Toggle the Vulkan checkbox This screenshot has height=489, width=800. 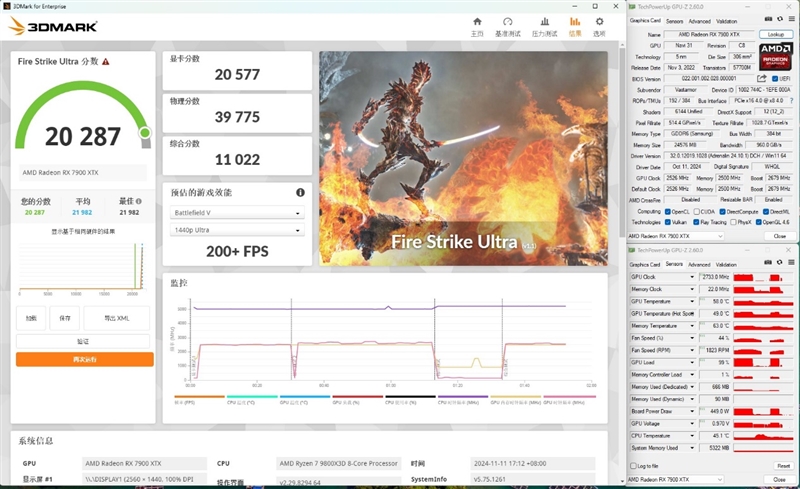(668, 222)
